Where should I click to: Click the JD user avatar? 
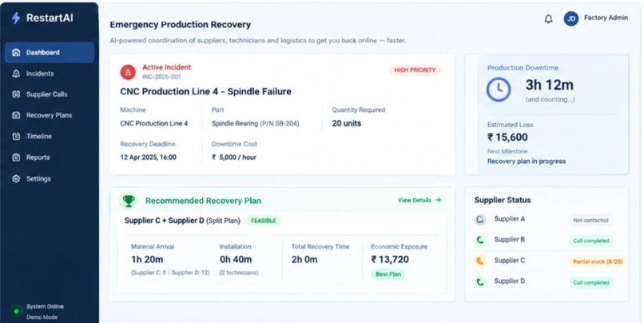[571, 18]
